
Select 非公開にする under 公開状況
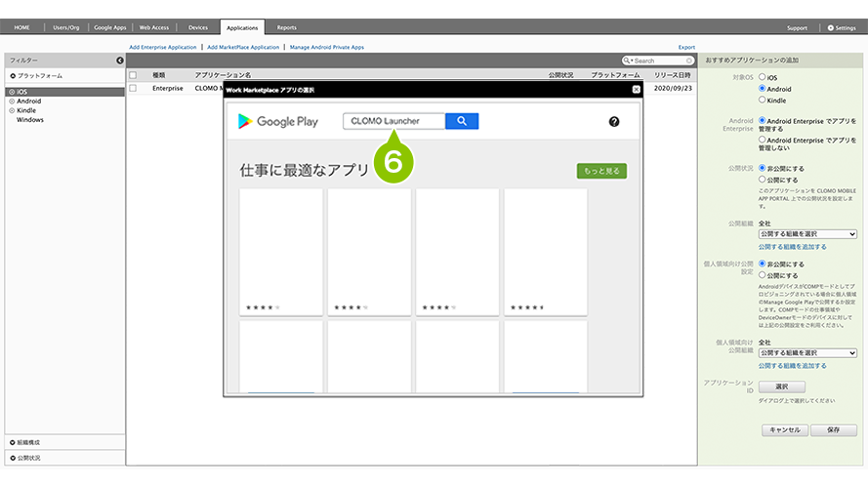(x=763, y=168)
